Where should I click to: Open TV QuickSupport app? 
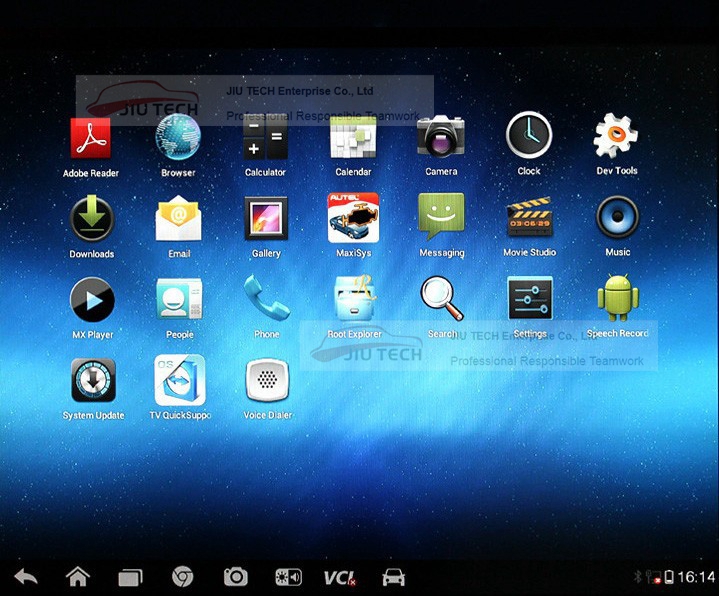click(x=180, y=380)
